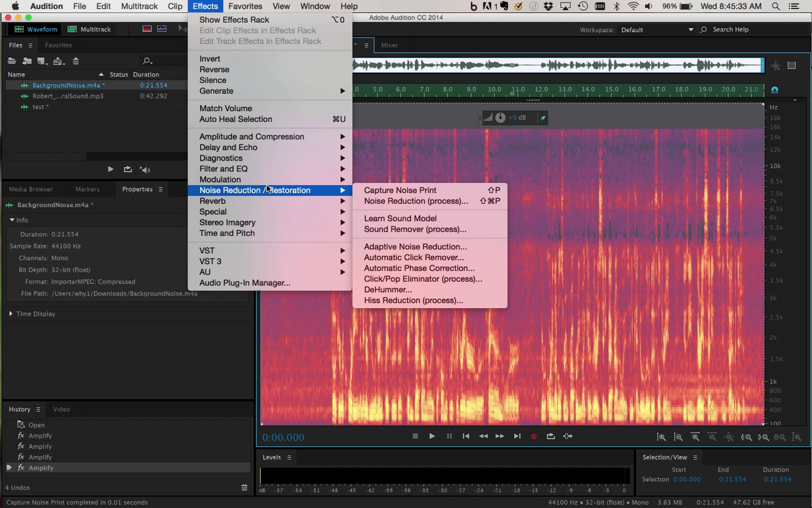Viewport: 812px width, 508px height.
Task: Adjust the HUD volume knob
Action: click(500, 118)
